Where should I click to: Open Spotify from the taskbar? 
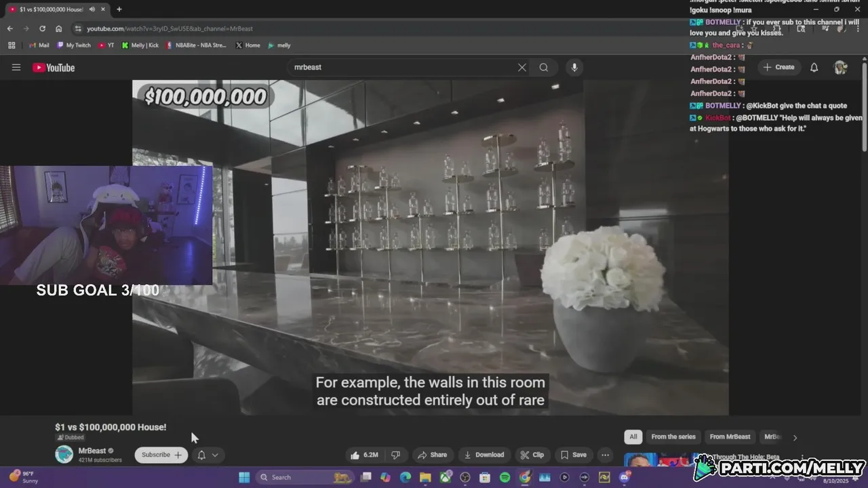505,477
